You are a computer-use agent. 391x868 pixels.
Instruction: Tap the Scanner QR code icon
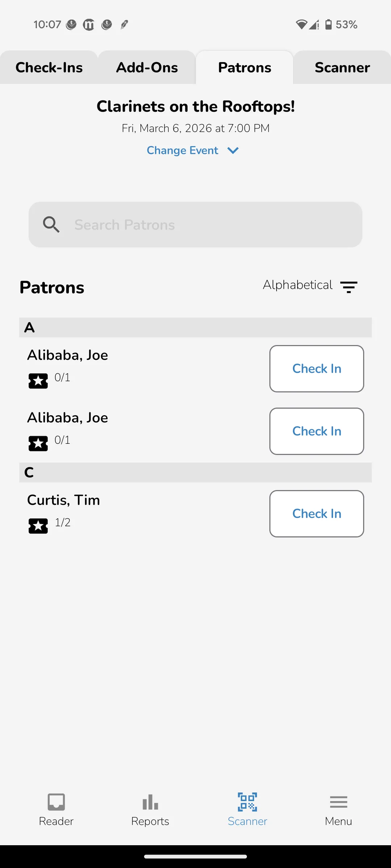(247, 802)
